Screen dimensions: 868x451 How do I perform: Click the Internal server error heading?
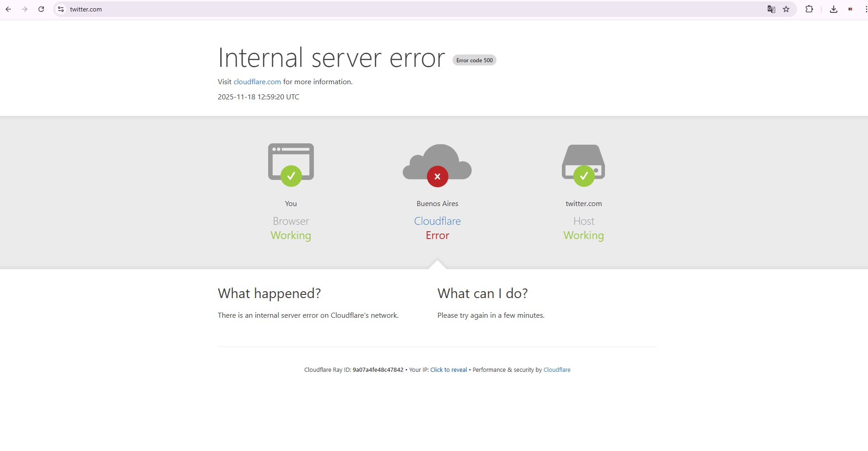pos(331,58)
